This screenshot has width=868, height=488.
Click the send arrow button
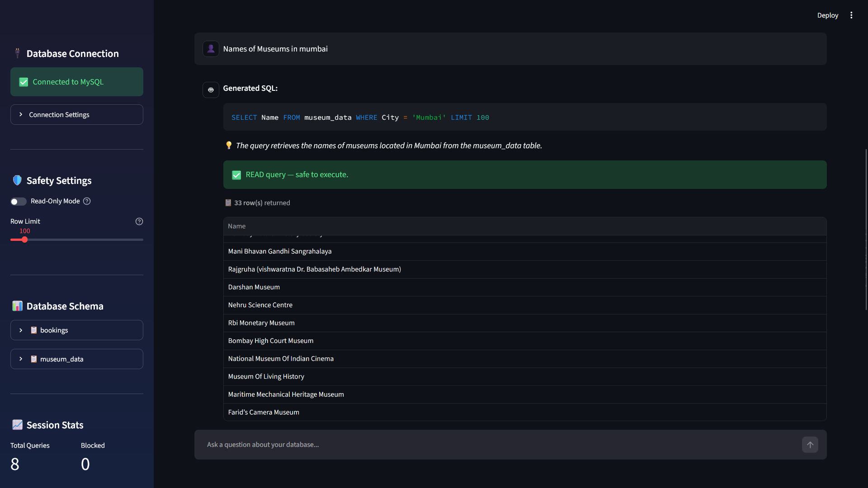(x=810, y=445)
